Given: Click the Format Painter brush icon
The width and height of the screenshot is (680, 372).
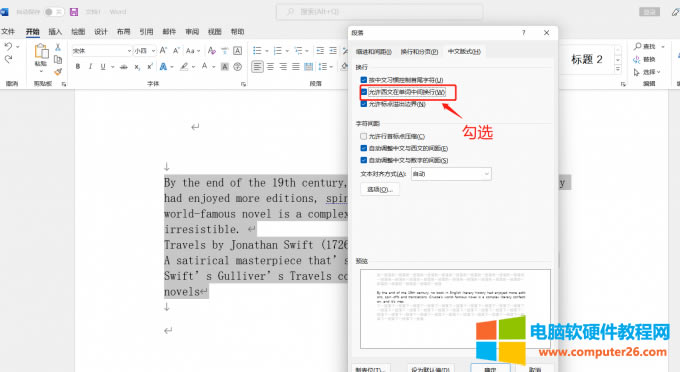Looking at the screenshot, I should click(58, 72).
